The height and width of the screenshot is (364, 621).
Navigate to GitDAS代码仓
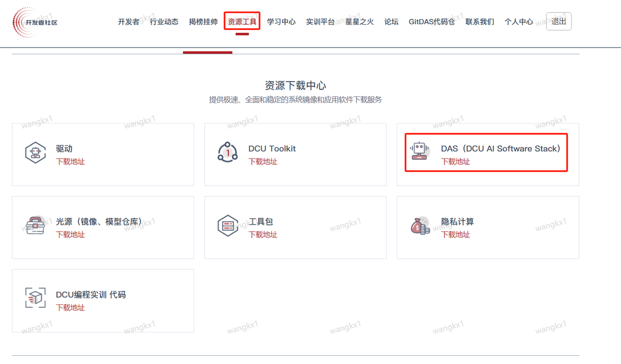point(432,22)
